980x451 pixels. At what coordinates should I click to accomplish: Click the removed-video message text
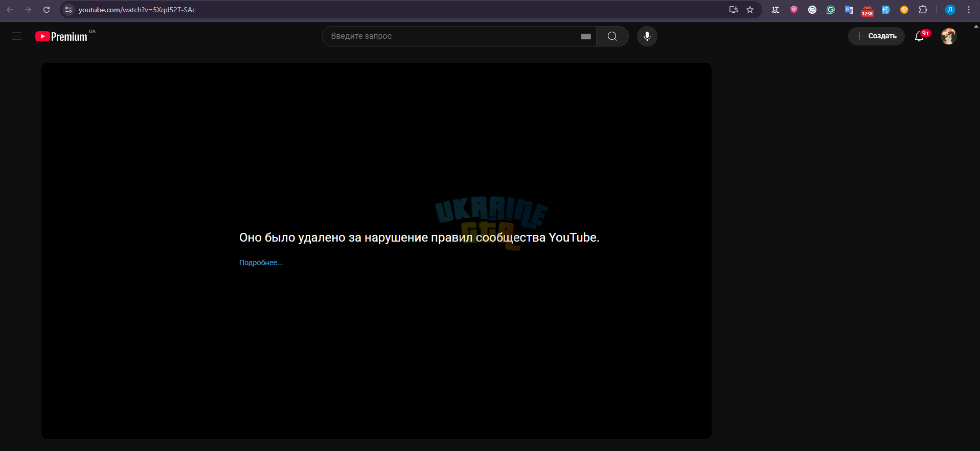(419, 238)
